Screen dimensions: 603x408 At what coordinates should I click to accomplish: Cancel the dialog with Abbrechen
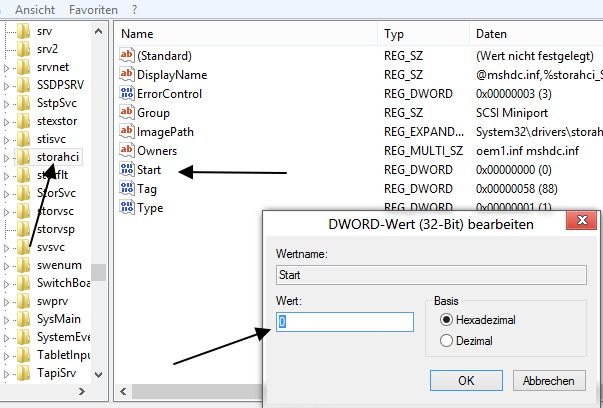549,381
